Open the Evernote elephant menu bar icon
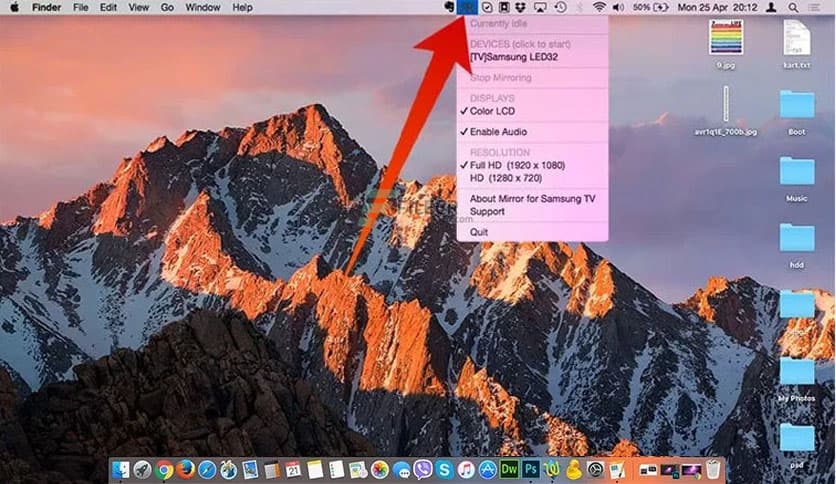This screenshot has width=836, height=484. pyautogui.click(x=449, y=7)
